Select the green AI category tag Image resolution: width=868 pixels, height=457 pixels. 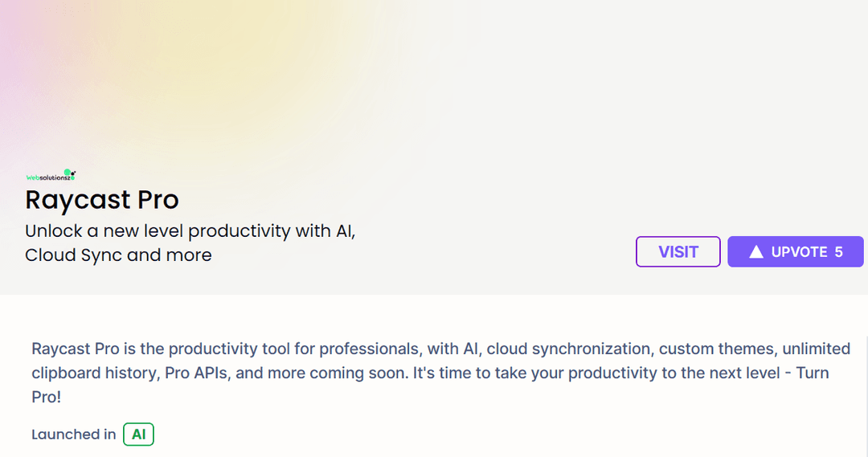pos(138,435)
